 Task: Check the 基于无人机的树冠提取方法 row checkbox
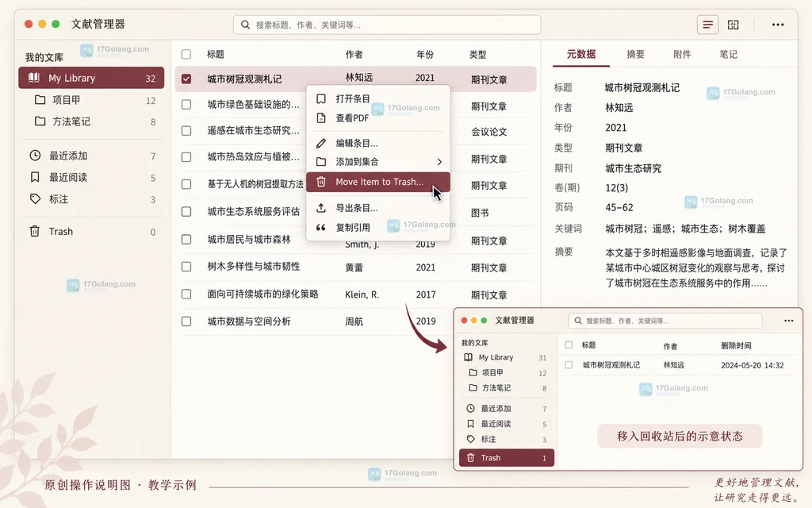coord(186,184)
